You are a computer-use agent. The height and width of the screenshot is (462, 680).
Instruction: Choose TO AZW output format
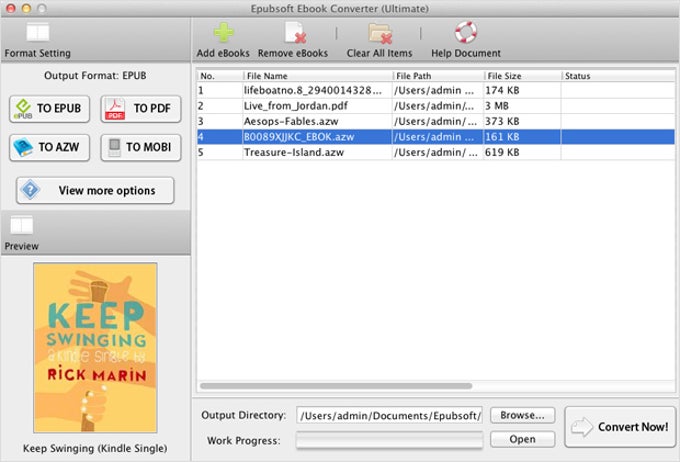[49, 147]
